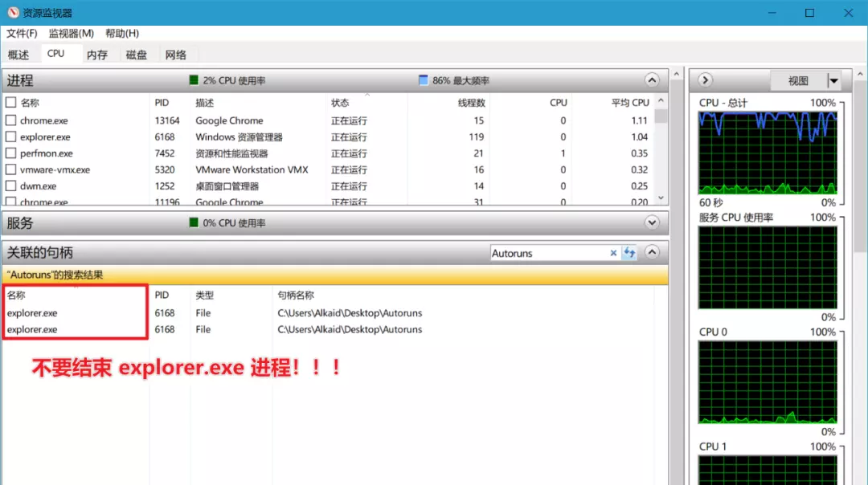868x485 pixels.
Task: Switch to the 内存 tab
Action: pos(97,54)
